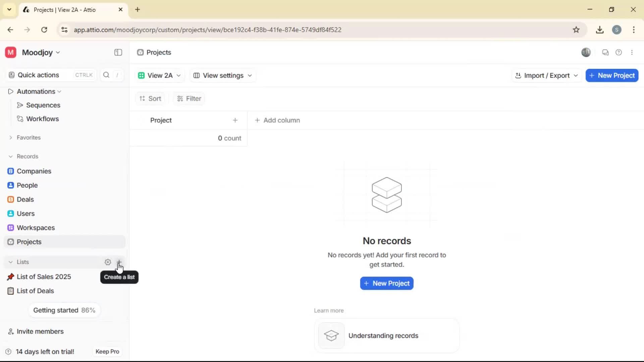The image size is (644, 362).
Task: Open the People records section
Action: tap(27, 185)
